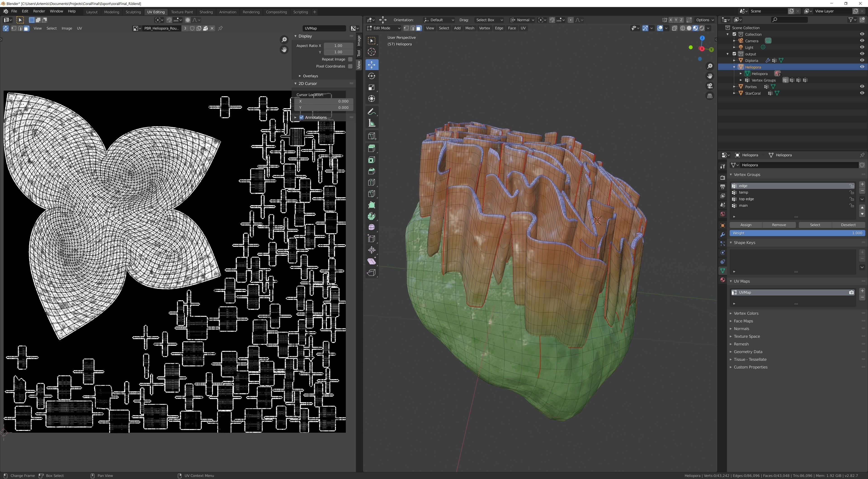
Task: Click the Remove vertex group button
Action: coord(779,225)
